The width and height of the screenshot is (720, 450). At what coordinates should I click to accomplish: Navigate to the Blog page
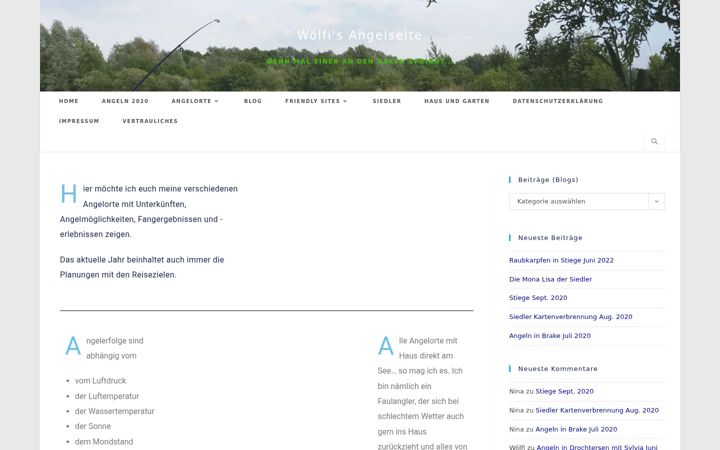(253, 101)
